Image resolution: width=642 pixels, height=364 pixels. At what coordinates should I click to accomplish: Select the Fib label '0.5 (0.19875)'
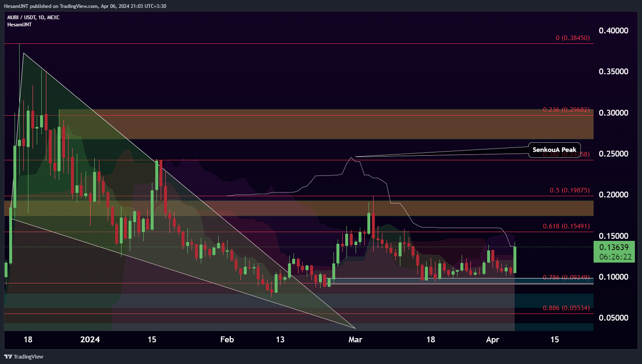[569, 190]
